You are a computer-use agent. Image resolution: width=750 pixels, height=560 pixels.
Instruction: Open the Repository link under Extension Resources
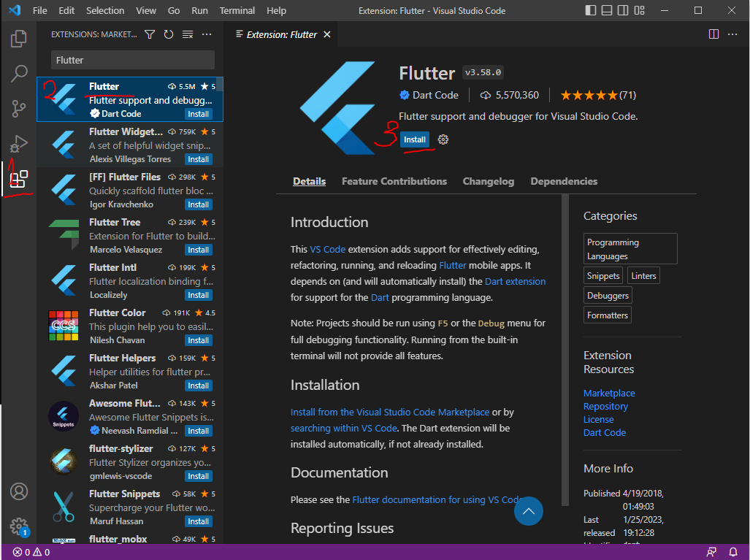[x=605, y=406]
